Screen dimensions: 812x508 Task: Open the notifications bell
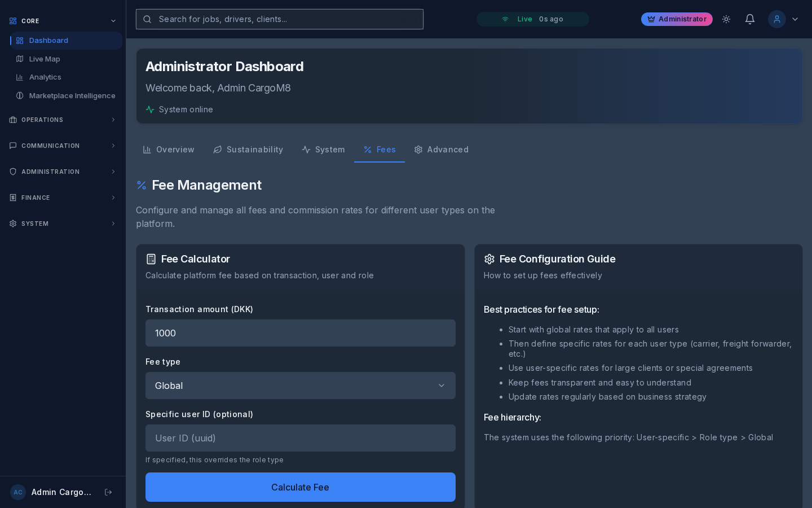pos(750,19)
